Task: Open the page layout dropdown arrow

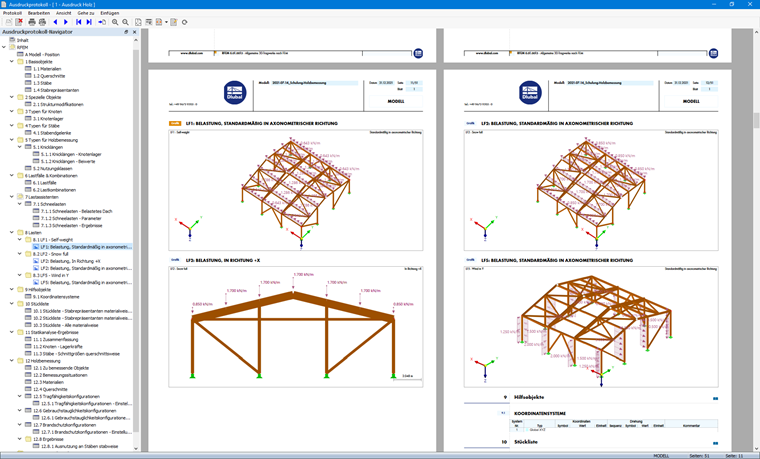Action: (166, 22)
